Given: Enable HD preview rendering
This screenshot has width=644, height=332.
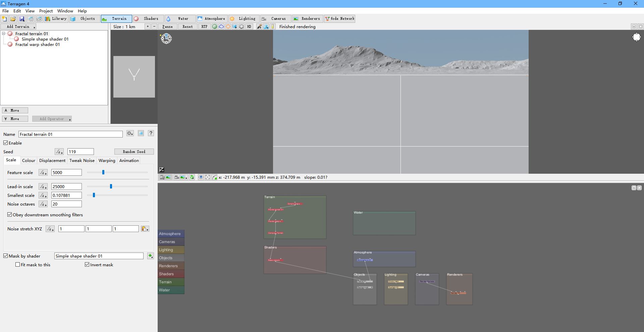Looking at the screenshot, I should (x=249, y=26).
